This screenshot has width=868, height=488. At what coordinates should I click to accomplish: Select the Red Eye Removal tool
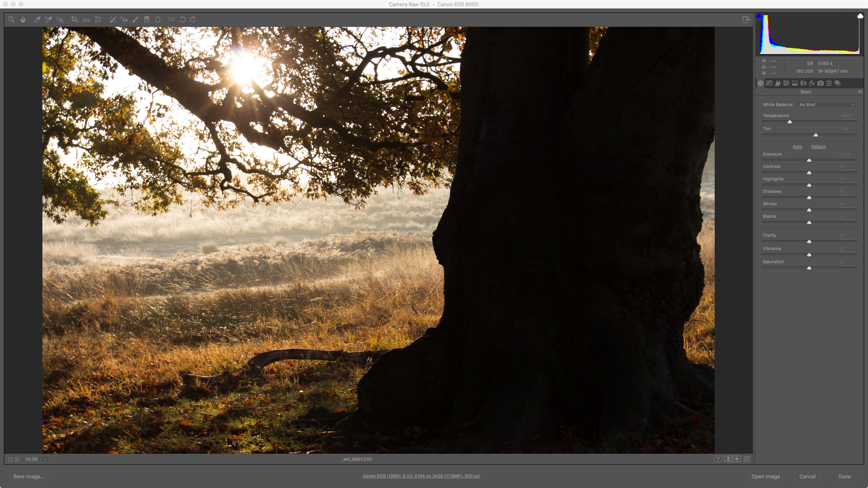point(124,19)
